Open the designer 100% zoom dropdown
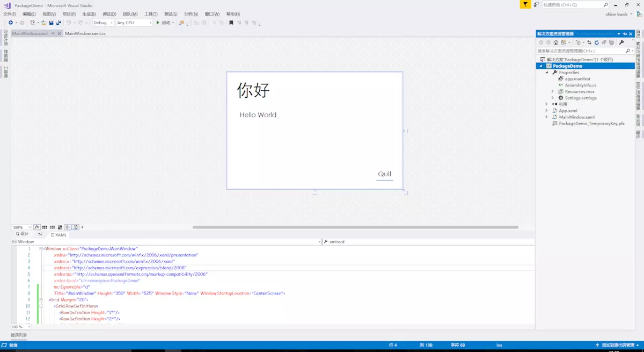Viewport: 644px width, 352px height. pyautogui.click(x=21, y=227)
